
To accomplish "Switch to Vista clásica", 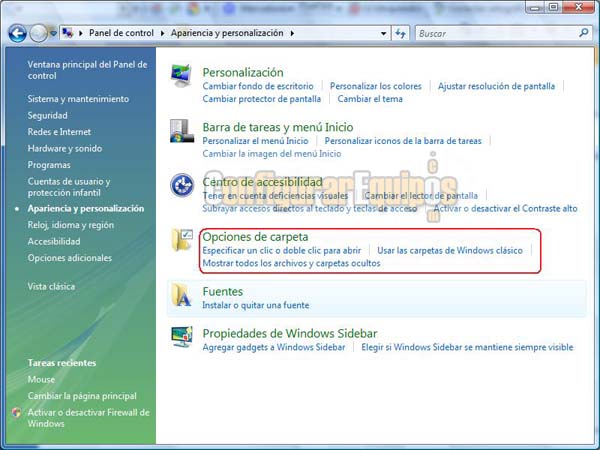I will (51, 286).
